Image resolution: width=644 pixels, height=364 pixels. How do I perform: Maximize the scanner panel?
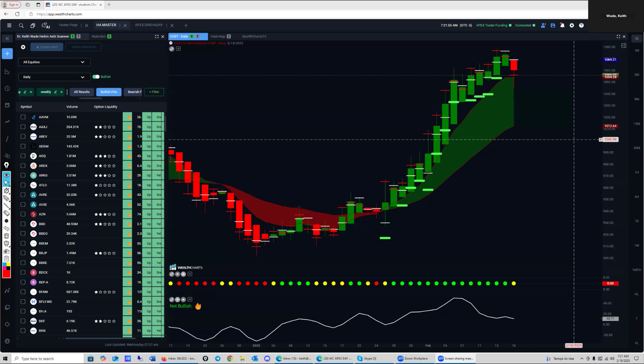click(x=157, y=37)
